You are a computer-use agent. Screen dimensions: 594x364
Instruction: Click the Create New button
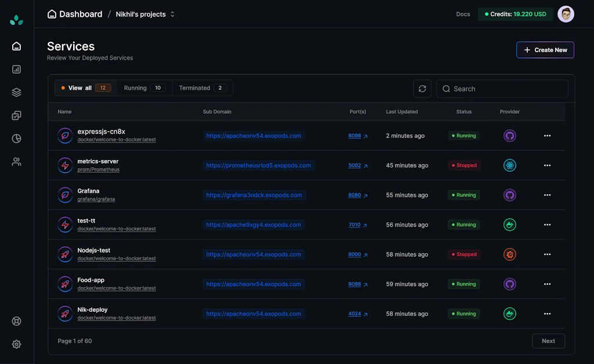tap(545, 50)
